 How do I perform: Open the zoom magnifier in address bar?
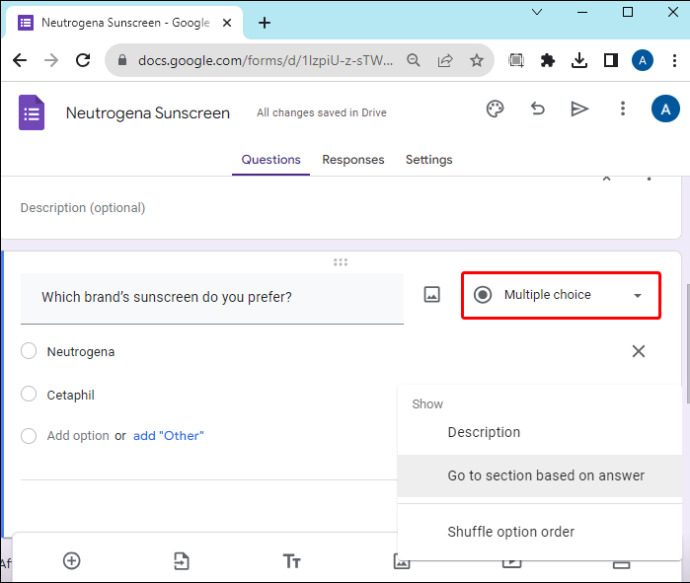(413, 60)
